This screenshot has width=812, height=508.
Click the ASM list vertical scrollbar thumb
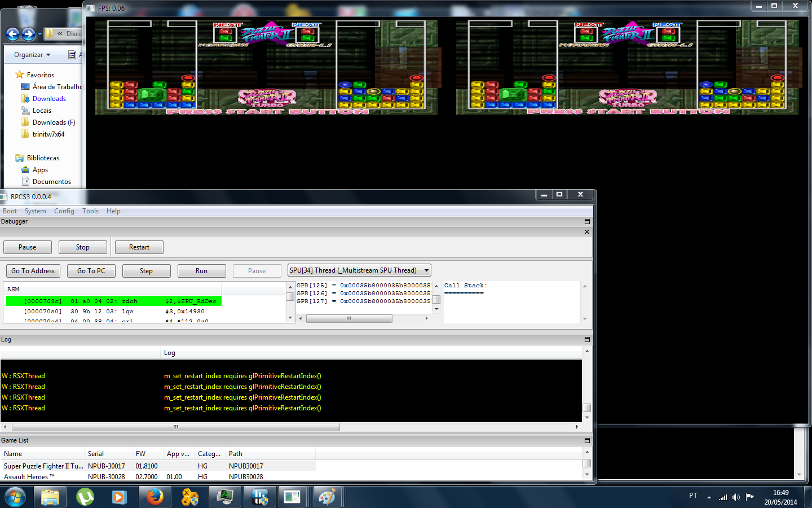290,297
